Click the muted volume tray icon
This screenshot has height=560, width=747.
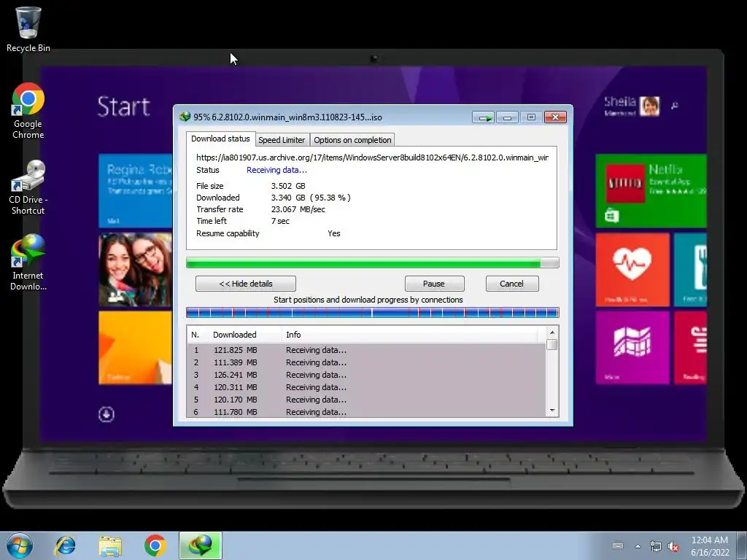(673, 546)
